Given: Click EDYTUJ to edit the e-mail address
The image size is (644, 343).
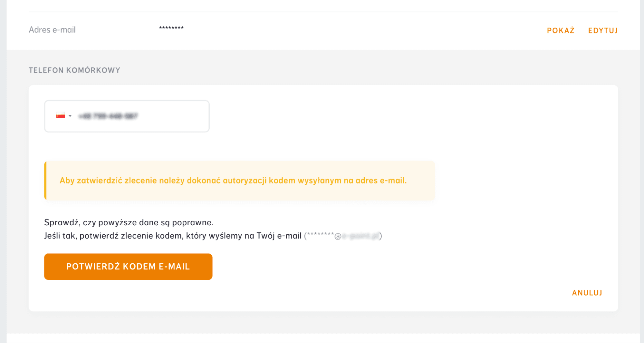Looking at the screenshot, I should (x=603, y=31).
